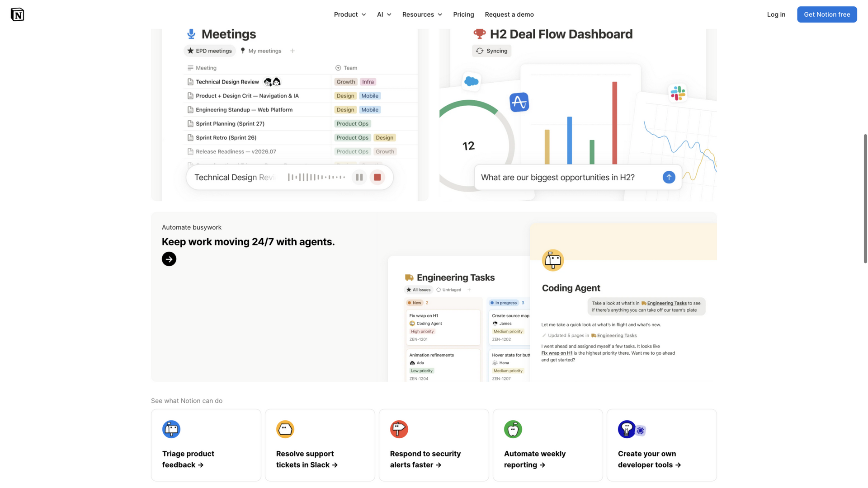Add a new view with the plus beside My meetings
868x488 pixels.
pos(292,51)
